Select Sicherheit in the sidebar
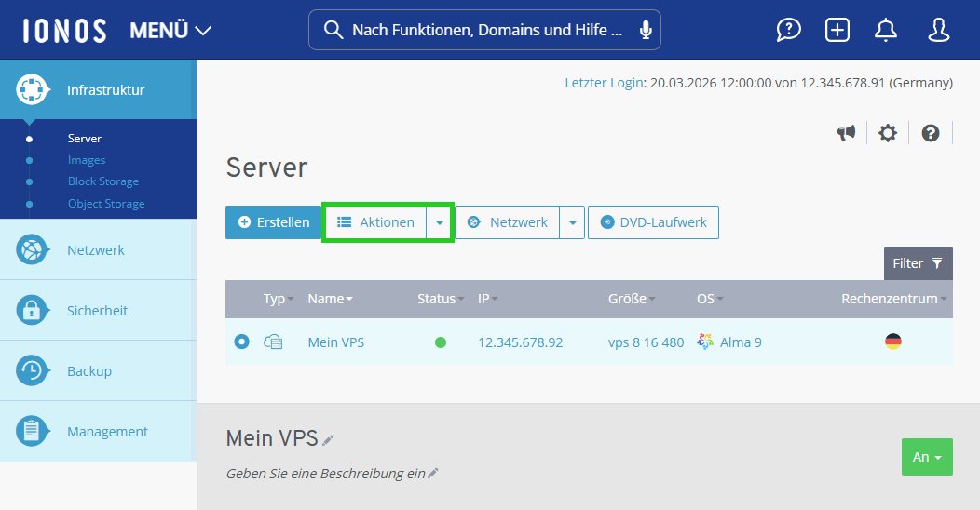The image size is (980, 510). [x=98, y=310]
